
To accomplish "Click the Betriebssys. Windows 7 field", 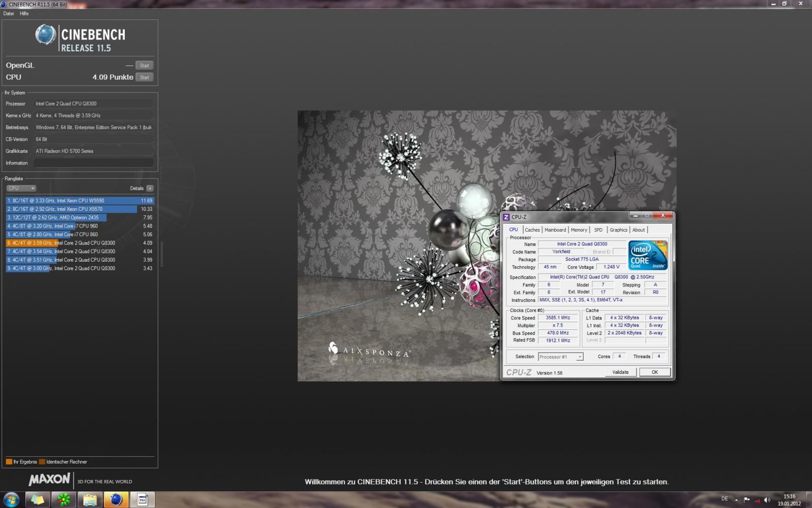I will [93, 128].
